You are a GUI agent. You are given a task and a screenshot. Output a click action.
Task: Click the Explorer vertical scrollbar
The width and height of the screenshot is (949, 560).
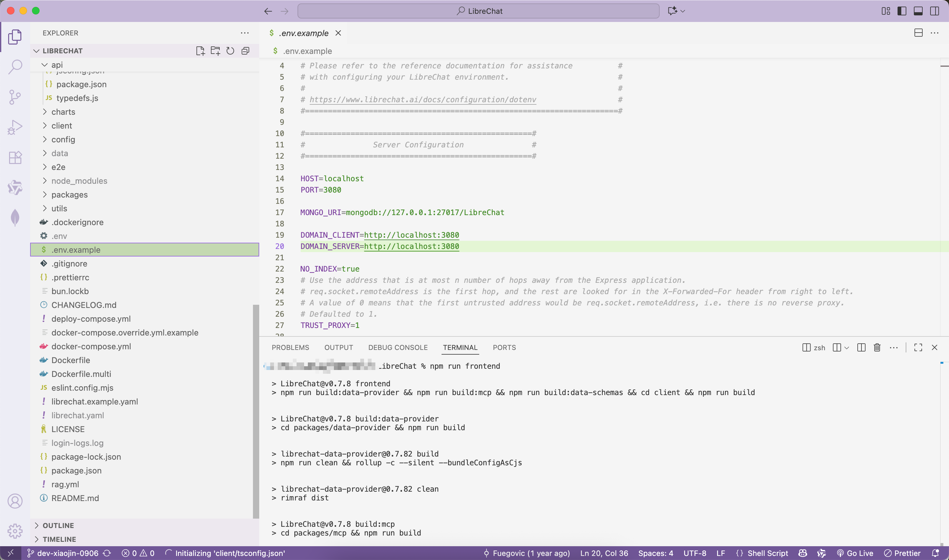256,411
